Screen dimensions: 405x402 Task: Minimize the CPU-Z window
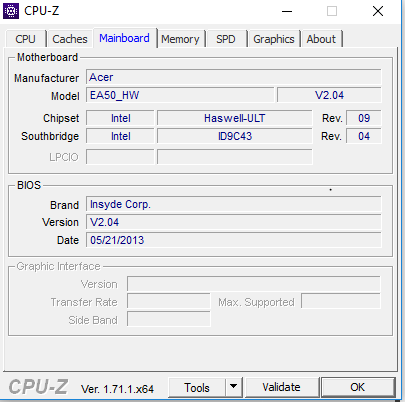pyautogui.click(x=287, y=11)
